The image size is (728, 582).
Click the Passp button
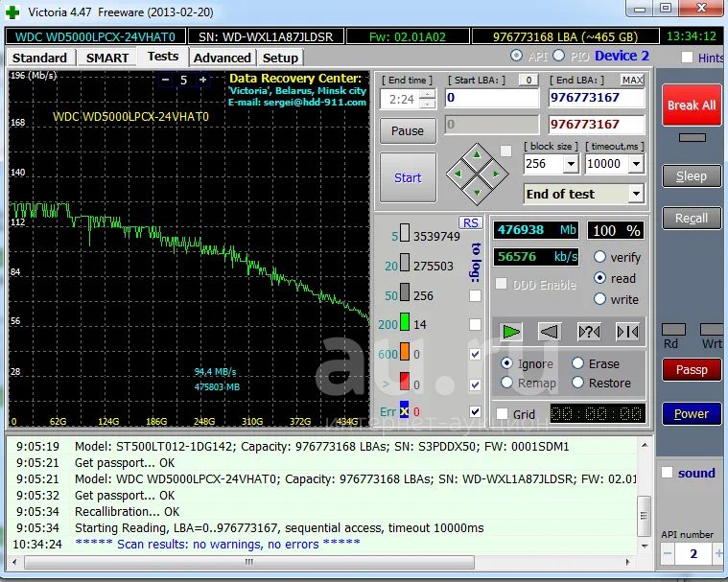coord(692,369)
